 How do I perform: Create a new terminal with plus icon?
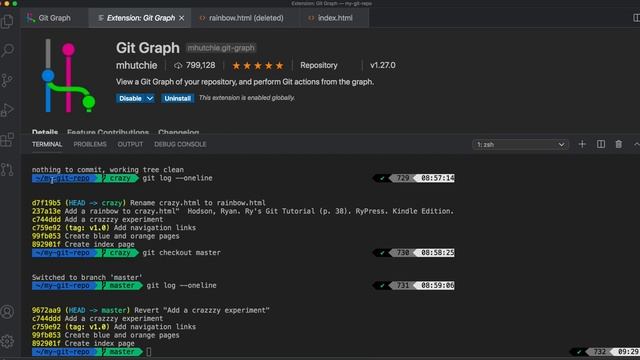582,144
